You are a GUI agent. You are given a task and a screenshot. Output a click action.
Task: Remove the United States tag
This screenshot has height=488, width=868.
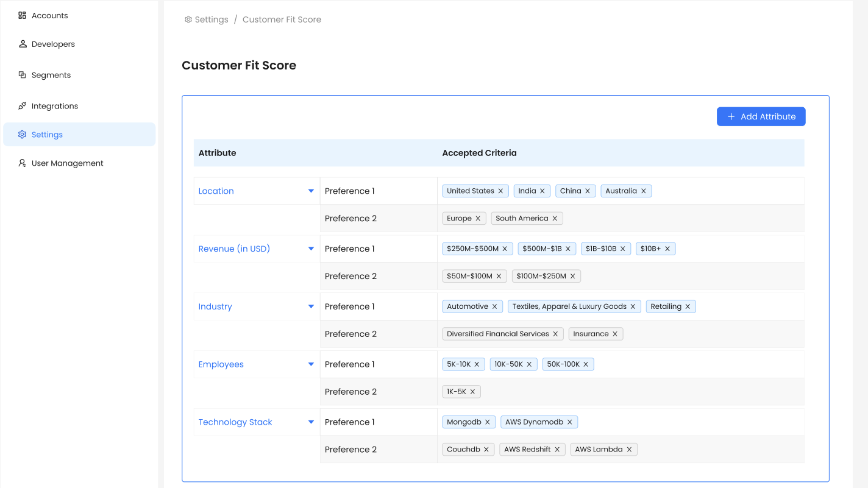(500, 191)
